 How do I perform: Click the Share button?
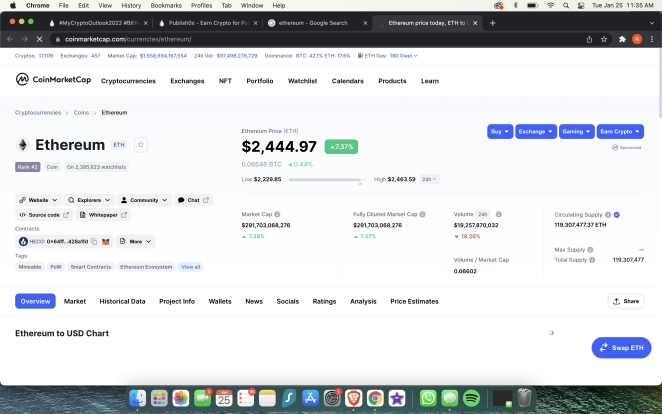tap(626, 301)
